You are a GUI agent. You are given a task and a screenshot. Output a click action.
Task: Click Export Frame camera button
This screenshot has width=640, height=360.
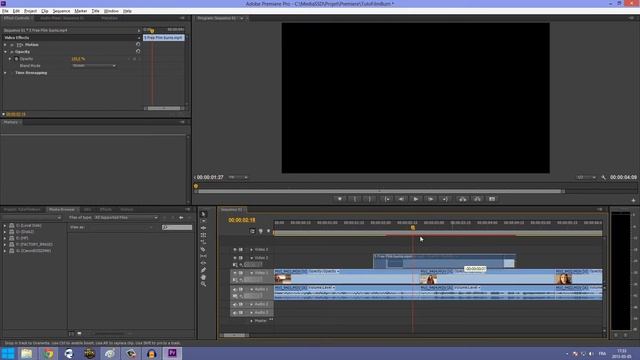coord(492,199)
